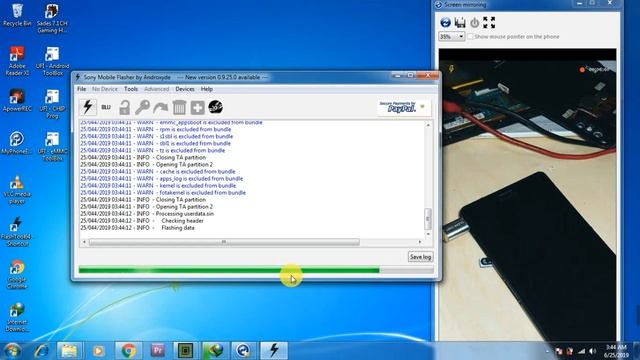Open ApowerREC desktop icon
Image resolution: width=640 pixels, height=360 pixels.
click(17, 100)
